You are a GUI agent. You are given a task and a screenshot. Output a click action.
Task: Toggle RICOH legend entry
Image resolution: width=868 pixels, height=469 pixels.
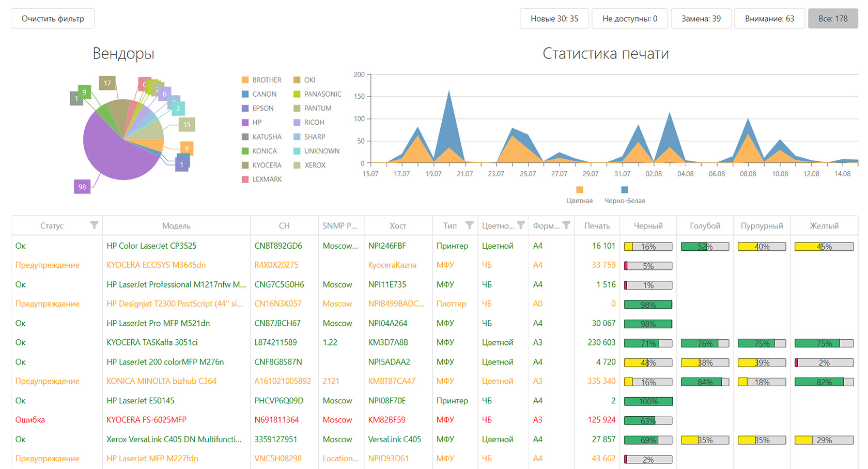[x=309, y=123]
